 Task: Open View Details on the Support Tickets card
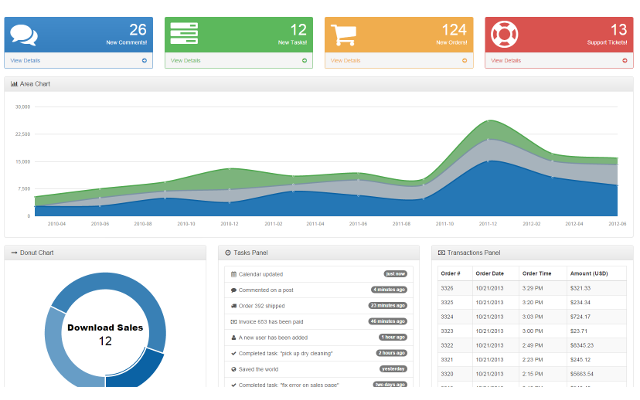click(x=504, y=60)
